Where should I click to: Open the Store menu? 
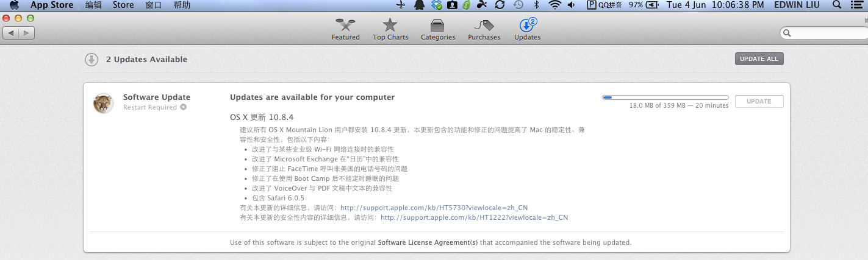click(x=123, y=5)
